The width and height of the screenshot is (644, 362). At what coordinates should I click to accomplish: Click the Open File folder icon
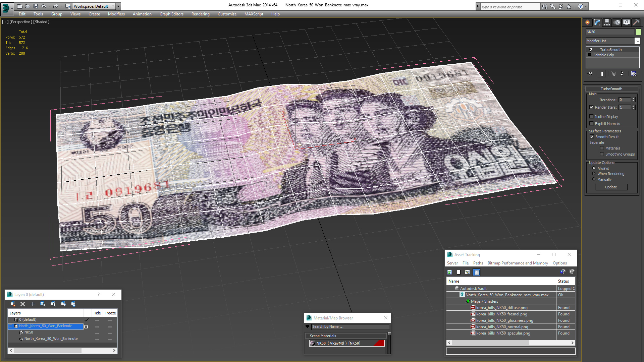point(28,6)
